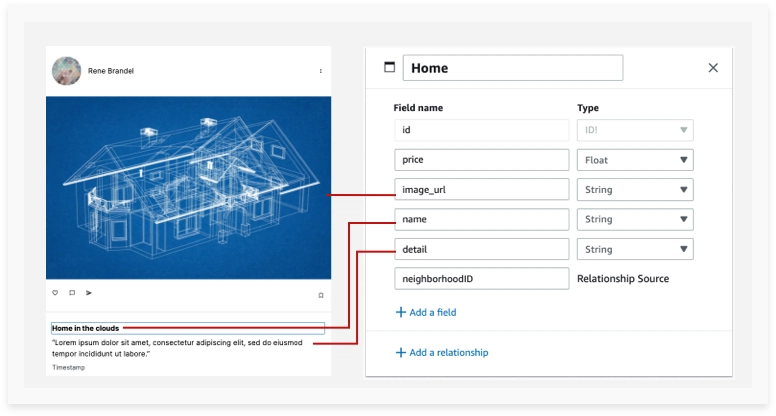776x416 pixels.
Task: Click the heart like icon under the image
Action: click(55, 293)
